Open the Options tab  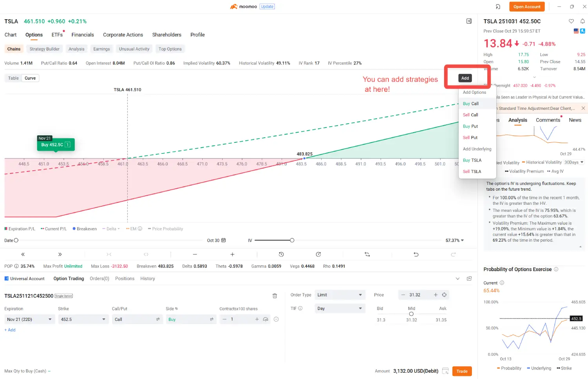[x=34, y=35]
